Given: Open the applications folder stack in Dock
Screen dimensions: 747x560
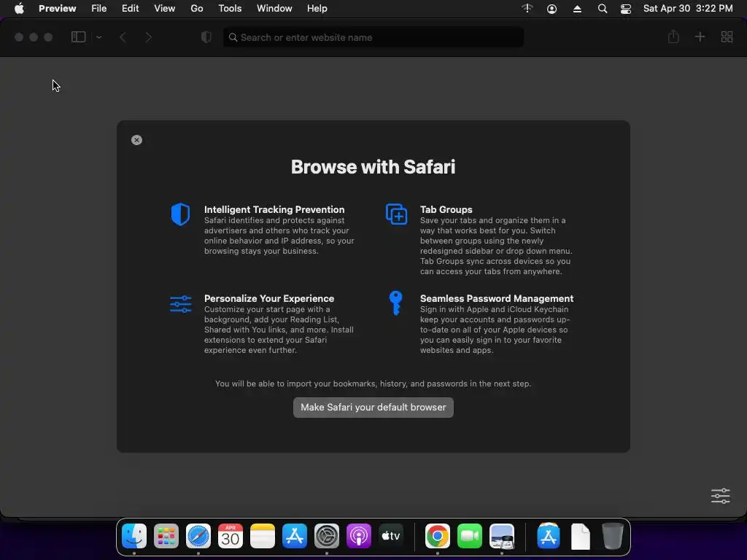Looking at the screenshot, I should (x=549, y=536).
